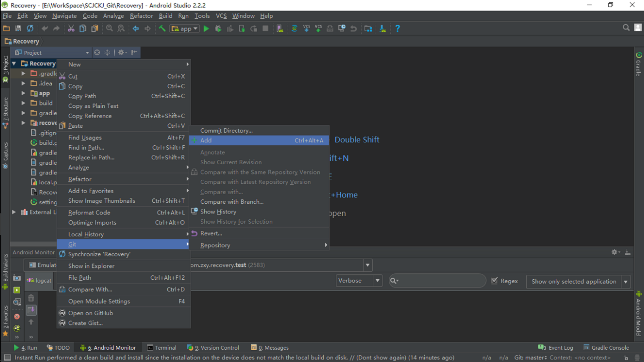Image resolution: width=644 pixels, height=362 pixels.
Task: Select Commit Directory... in Git submenu
Action: click(259, 130)
